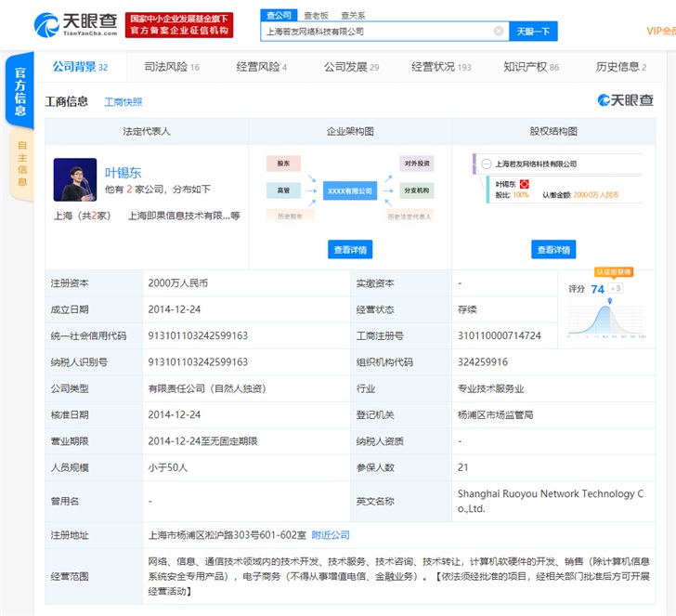Click the score number 74
This screenshot has height=616, width=676.
tap(598, 289)
